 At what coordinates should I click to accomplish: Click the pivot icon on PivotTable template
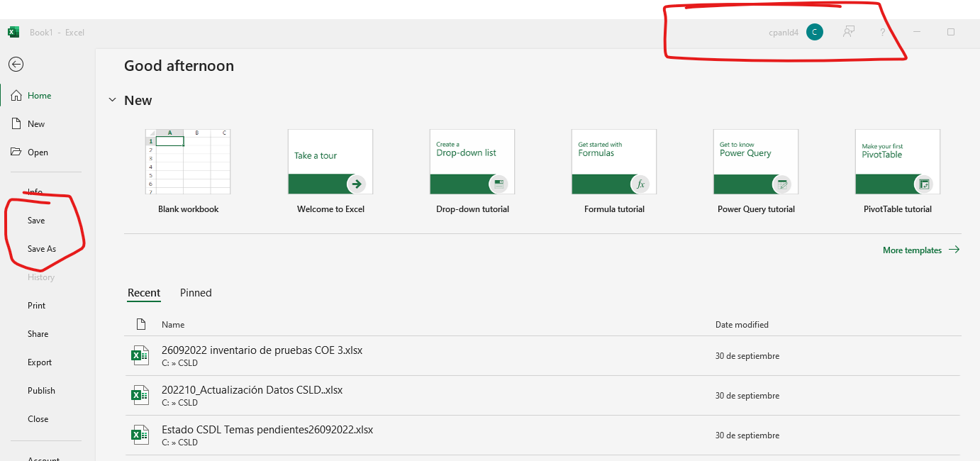[924, 184]
